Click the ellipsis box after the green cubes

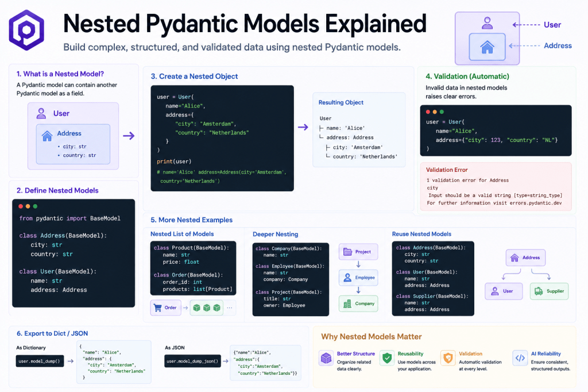click(230, 308)
